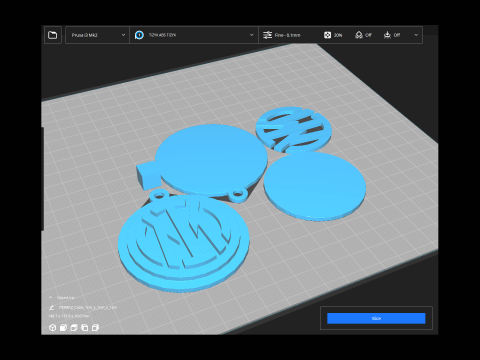The image size is (480, 360).
Task: Click the print profile sliders icon
Action: pyautogui.click(x=267, y=35)
